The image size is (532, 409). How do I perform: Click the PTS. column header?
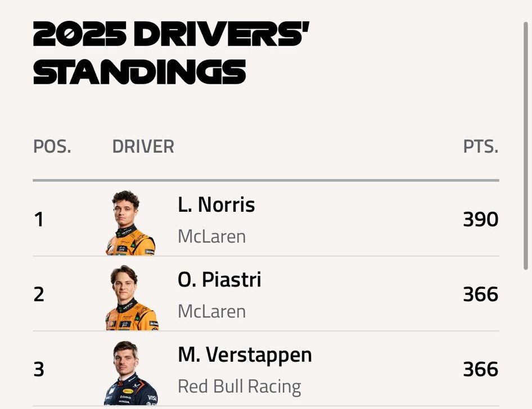pyautogui.click(x=480, y=147)
